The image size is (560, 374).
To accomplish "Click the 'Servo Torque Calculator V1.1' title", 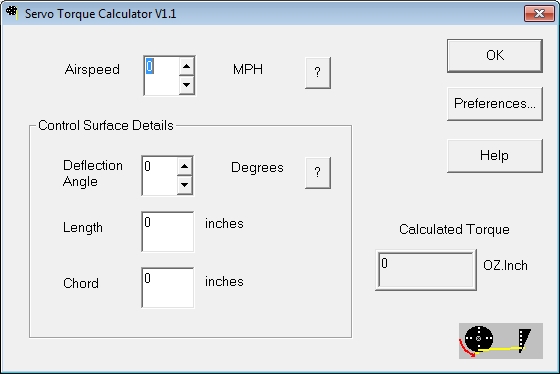I will click(x=101, y=14).
